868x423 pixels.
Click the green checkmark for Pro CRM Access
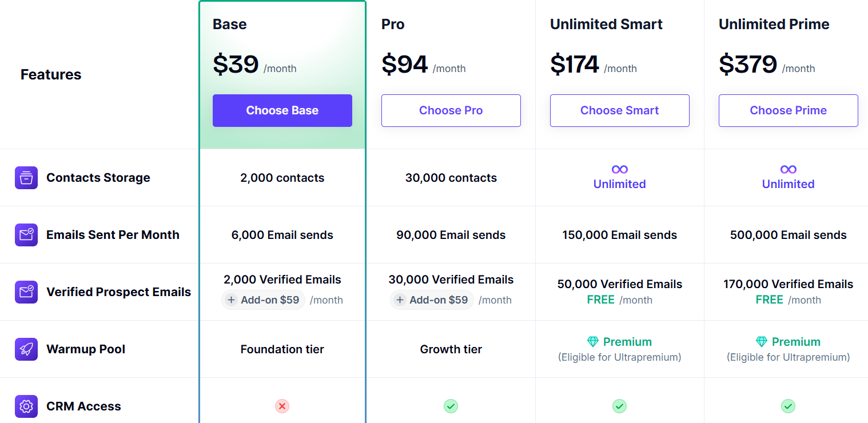(x=451, y=406)
